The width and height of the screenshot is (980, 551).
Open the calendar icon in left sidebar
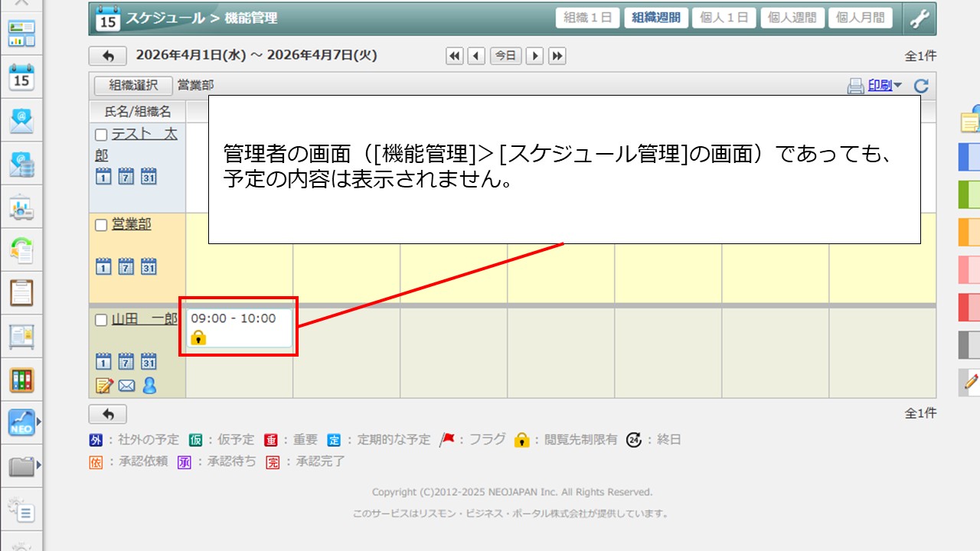coord(21,77)
